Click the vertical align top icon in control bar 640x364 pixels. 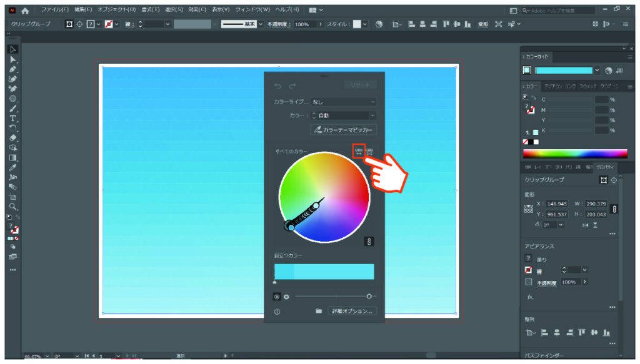click(446, 24)
